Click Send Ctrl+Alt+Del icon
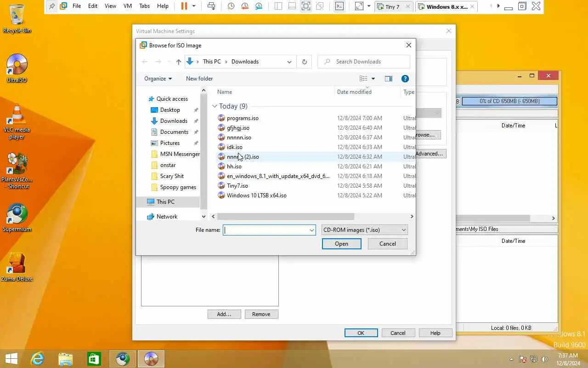The width and height of the screenshot is (588, 368). 211,6
